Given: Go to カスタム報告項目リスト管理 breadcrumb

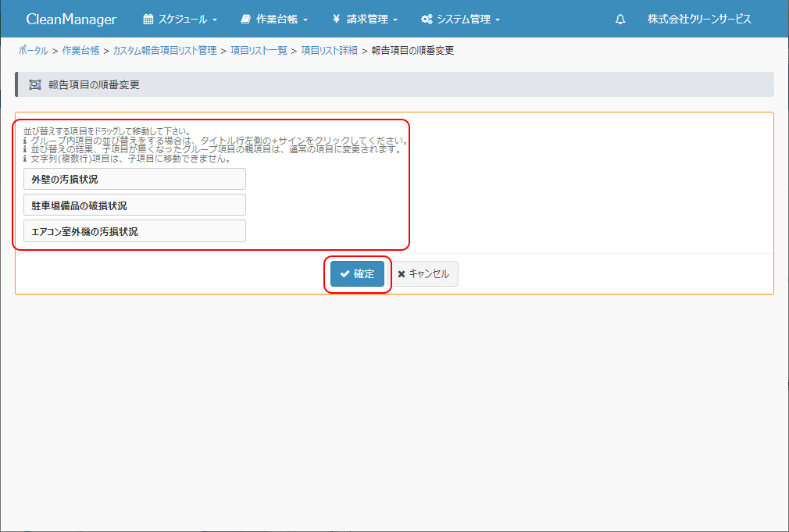Looking at the screenshot, I should (165, 50).
